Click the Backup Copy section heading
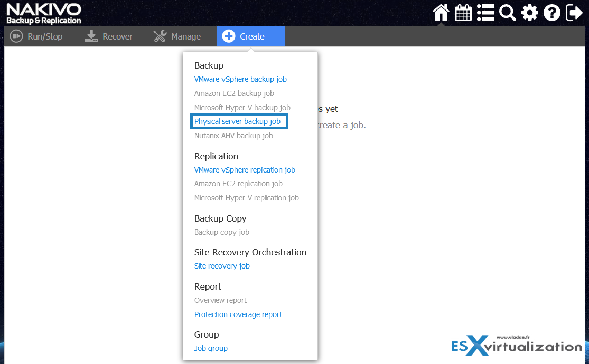The image size is (589, 364). (220, 218)
